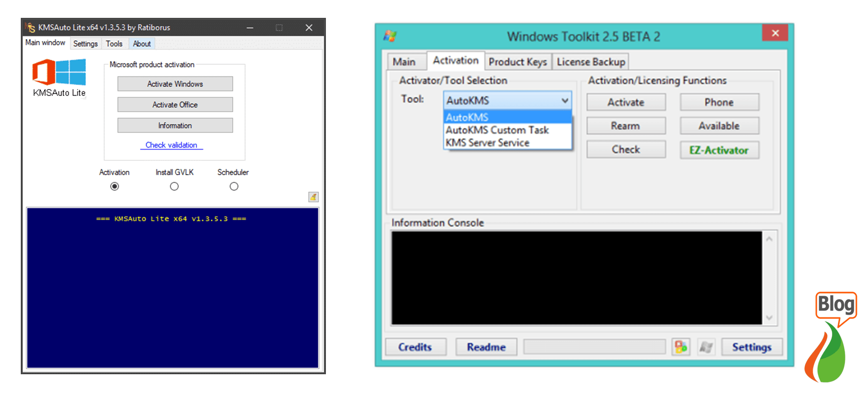Click the Phone activation button

click(x=719, y=102)
